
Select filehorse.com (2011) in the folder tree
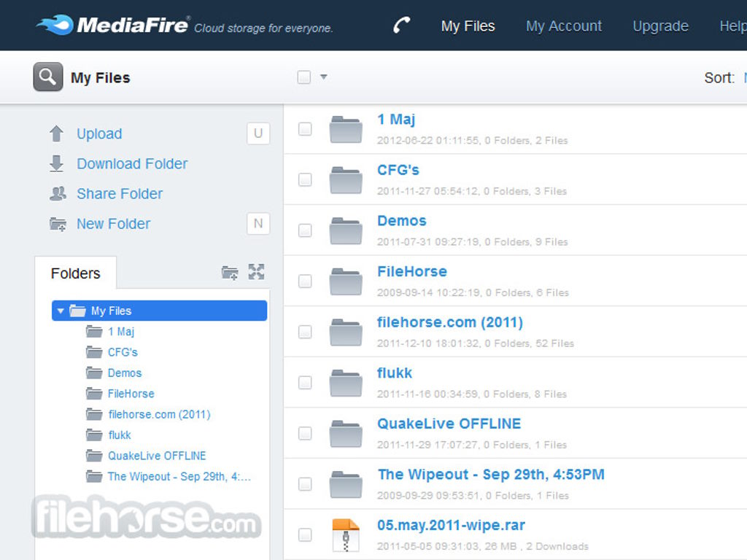[x=159, y=414]
